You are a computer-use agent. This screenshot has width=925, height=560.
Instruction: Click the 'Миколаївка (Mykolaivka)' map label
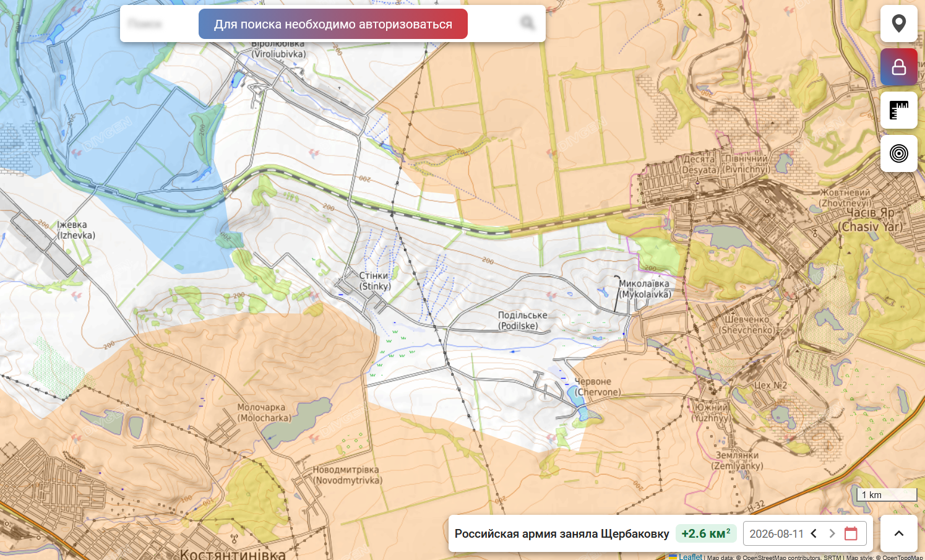(x=645, y=289)
